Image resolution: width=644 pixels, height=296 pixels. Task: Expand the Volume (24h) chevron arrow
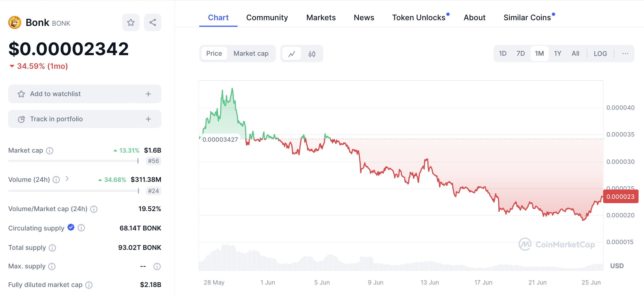click(x=67, y=179)
